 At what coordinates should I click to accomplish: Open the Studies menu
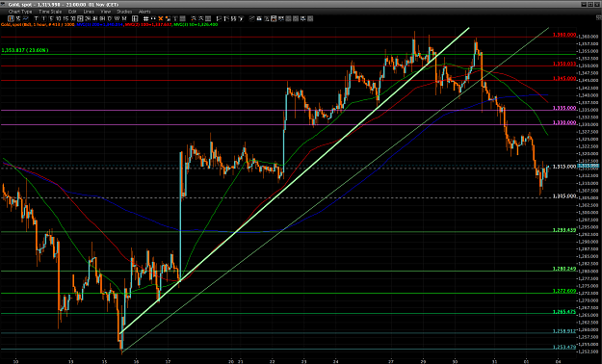124,12
